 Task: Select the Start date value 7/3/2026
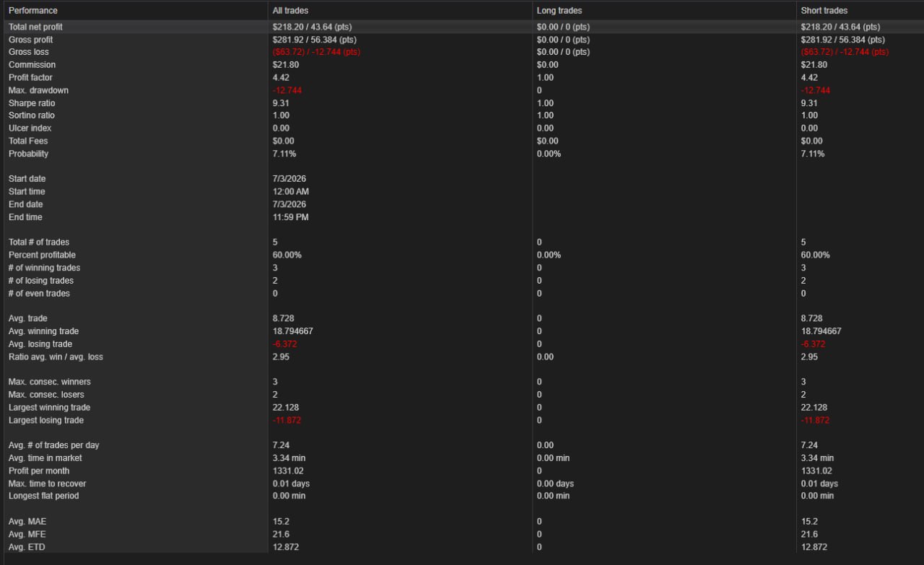coord(289,179)
